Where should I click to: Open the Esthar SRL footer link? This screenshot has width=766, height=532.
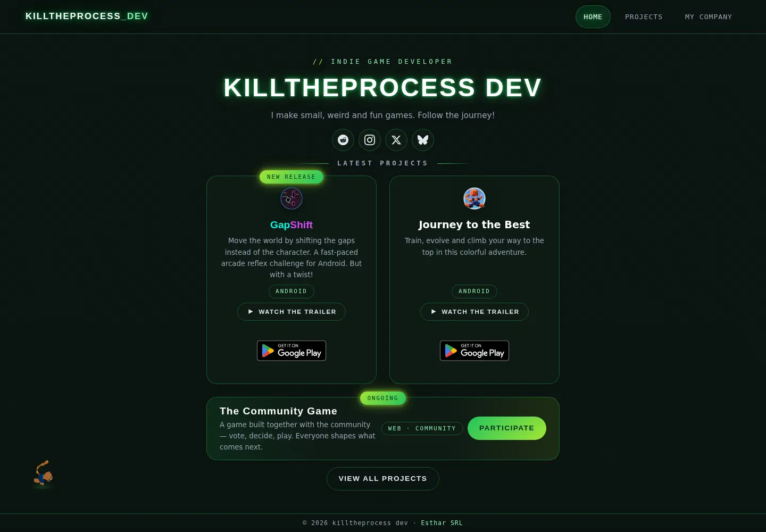[442, 523]
